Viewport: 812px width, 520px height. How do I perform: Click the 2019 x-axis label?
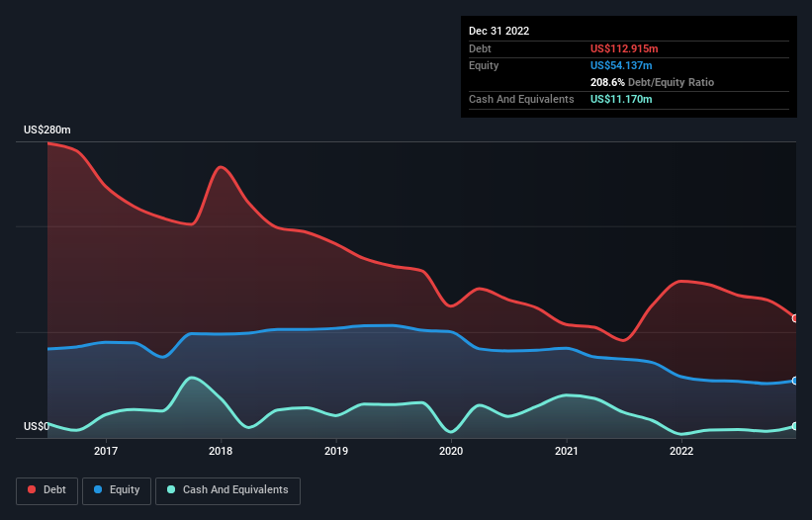[x=336, y=451]
